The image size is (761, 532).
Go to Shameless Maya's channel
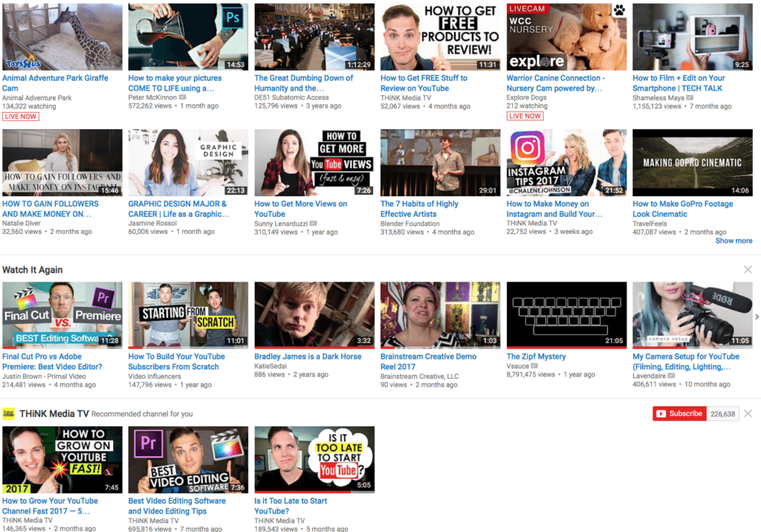coord(658,97)
